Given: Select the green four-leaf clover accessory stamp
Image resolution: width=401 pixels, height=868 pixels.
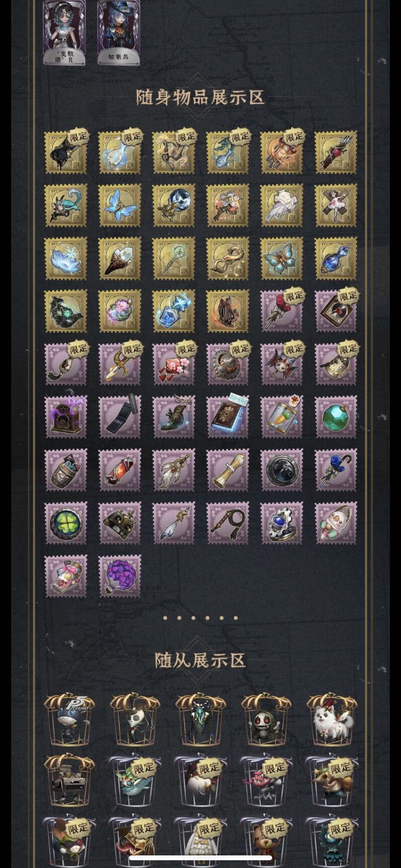Looking at the screenshot, I should click(x=66, y=523).
